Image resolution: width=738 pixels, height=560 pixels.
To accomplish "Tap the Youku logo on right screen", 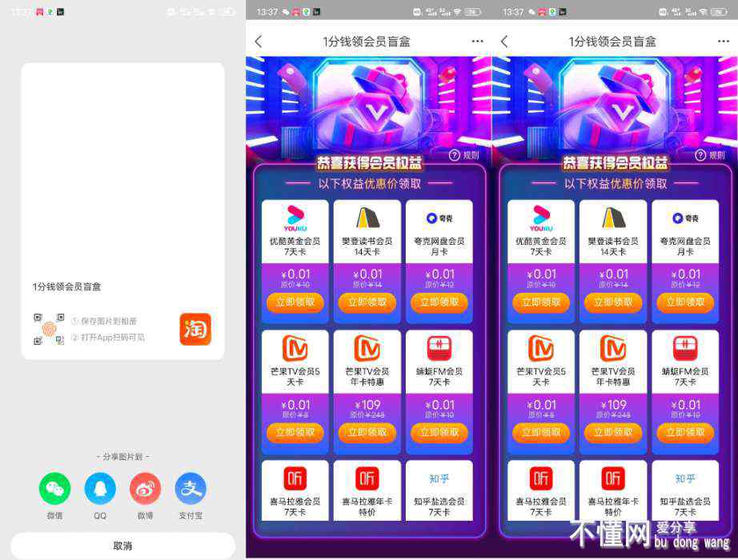I will [541, 218].
